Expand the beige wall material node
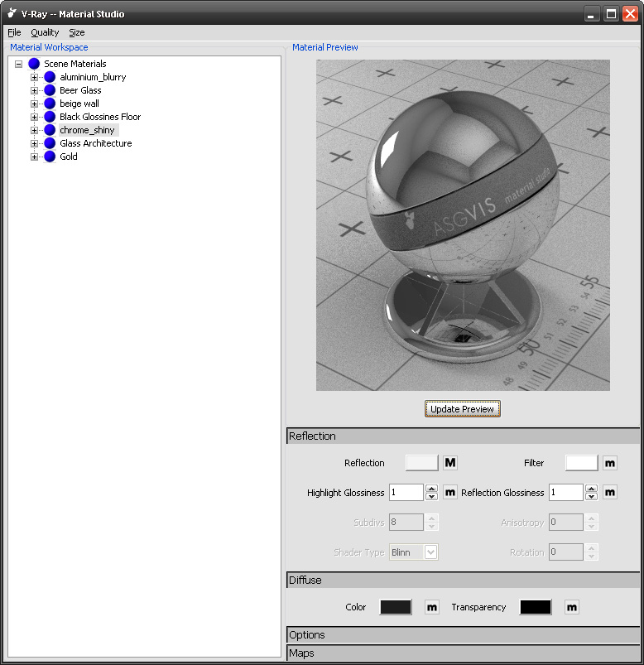The image size is (644, 665). [x=34, y=104]
